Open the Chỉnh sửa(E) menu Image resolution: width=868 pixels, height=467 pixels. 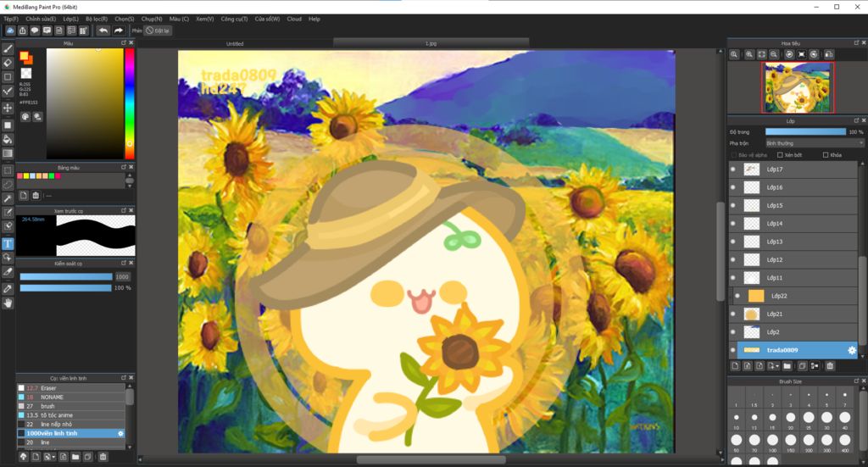(x=41, y=19)
